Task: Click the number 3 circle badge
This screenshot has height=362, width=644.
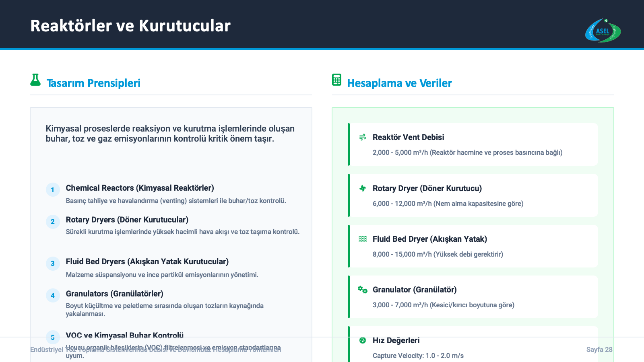Action: pos(53,263)
